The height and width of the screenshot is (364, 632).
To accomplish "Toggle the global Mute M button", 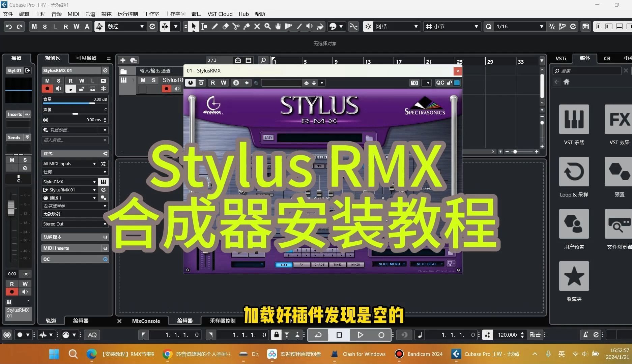I will pyautogui.click(x=34, y=26).
